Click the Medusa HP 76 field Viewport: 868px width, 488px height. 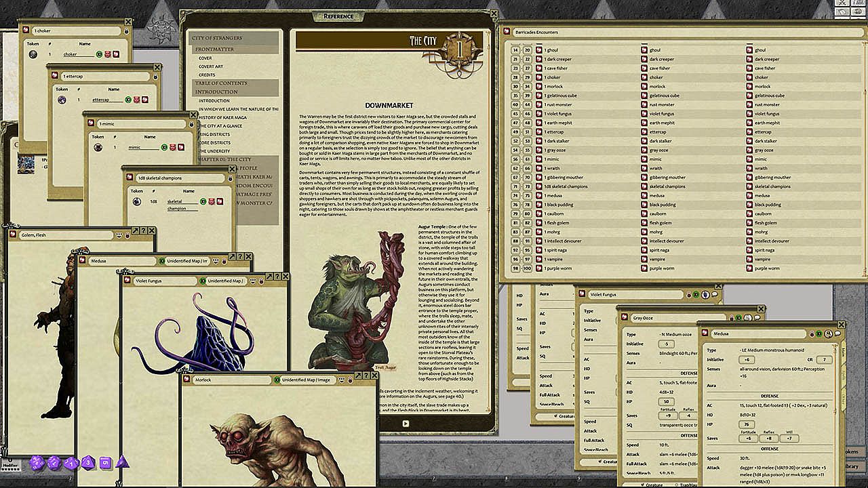pos(747,424)
